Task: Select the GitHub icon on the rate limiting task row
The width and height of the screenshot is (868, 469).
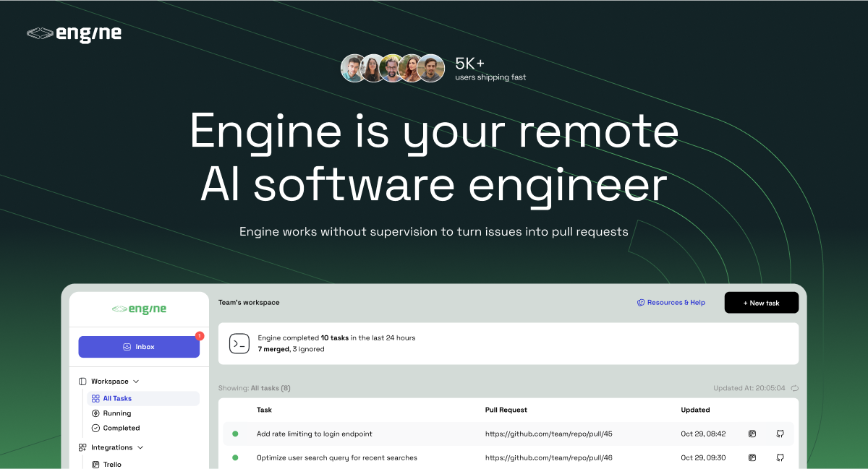Action: pyautogui.click(x=780, y=434)
